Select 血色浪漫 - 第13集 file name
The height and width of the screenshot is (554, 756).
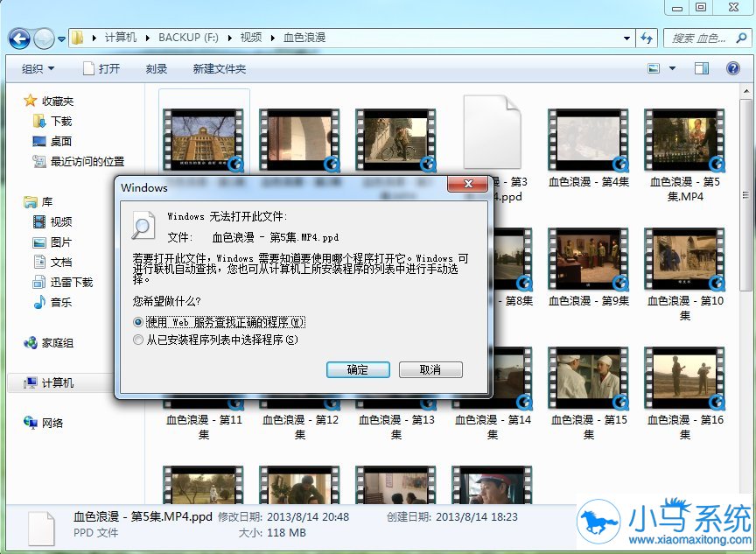(396, 427)
